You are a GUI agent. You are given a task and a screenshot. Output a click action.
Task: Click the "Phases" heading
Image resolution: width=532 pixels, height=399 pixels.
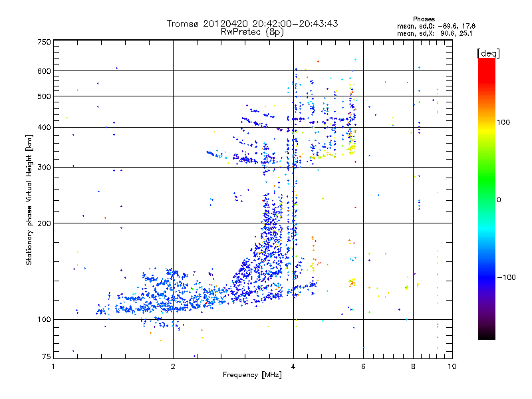coord(424,19)
